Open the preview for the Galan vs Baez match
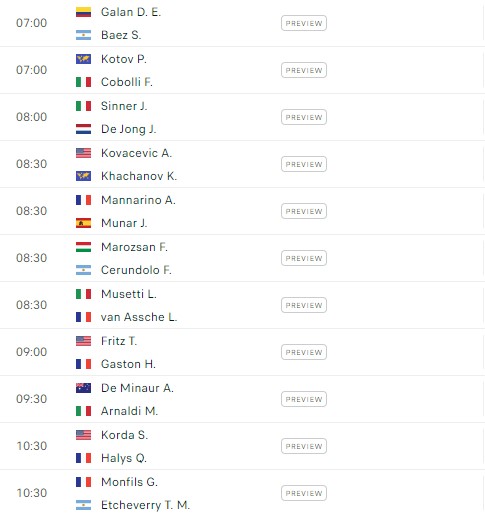This screenshot has width=485, height=516. (304, 23)
